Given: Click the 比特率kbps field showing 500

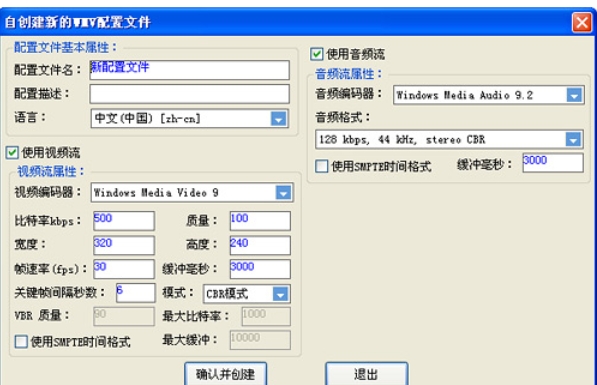Looking at the screenshot, I should pyautogui.click(x=124, y=221).
